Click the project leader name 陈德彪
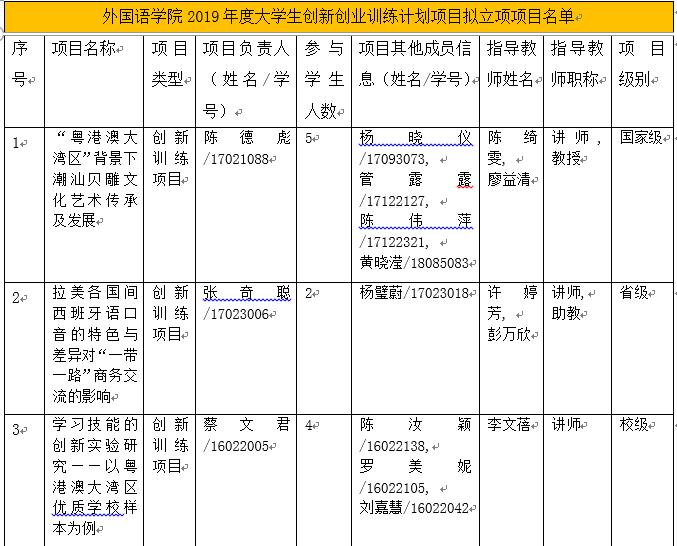This screenshot has width=677, height=546. [246, 138]
